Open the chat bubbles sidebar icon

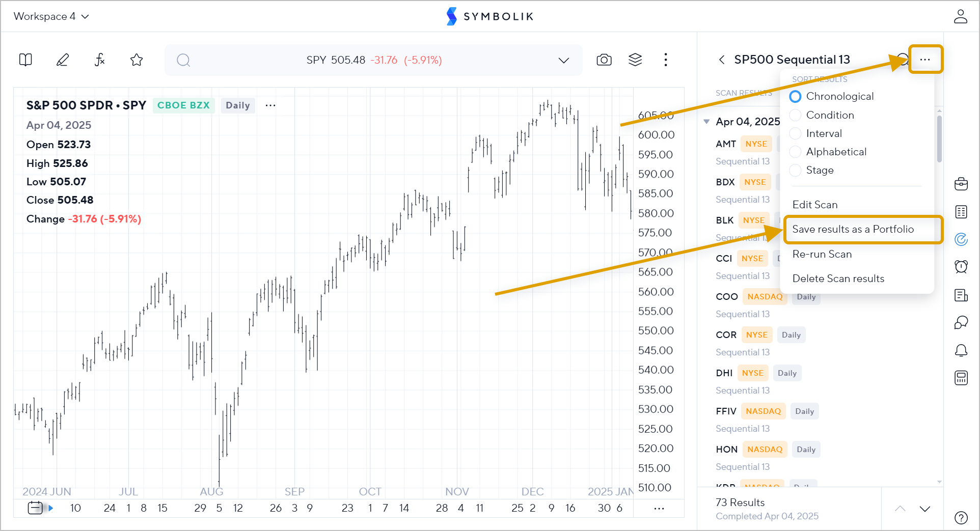pyautogui.click(x=961, y=322)
